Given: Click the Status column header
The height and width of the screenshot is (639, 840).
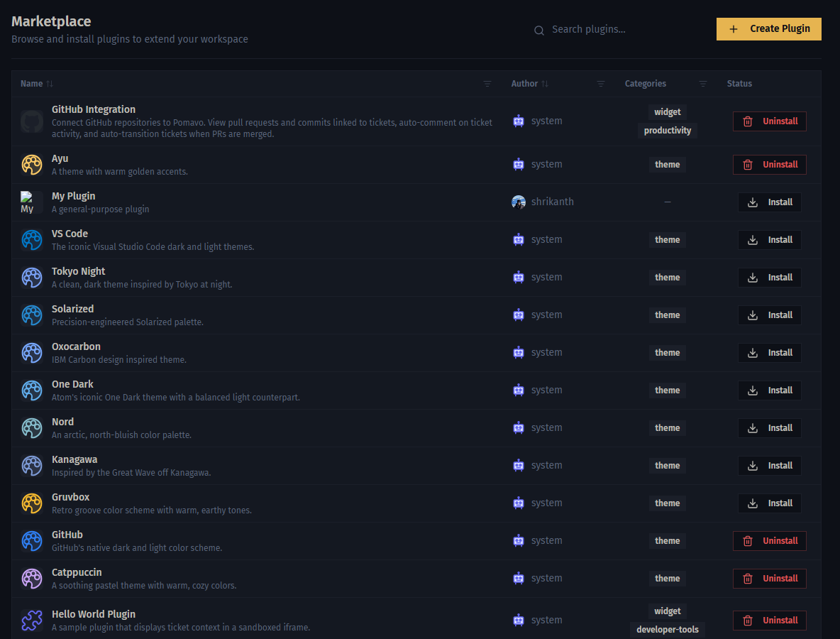Looking at the screenshot, I should click(x=739, y=84).
